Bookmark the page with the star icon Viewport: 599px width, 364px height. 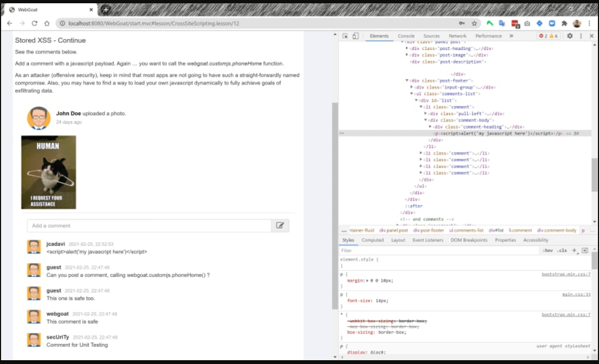click(x=473, y=24)
